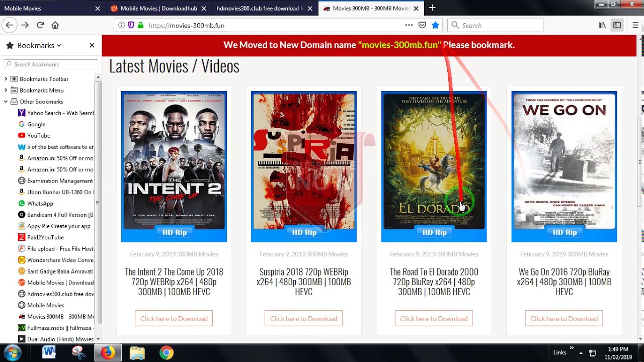
Task: Click Download button for Suspiria 2018
Action: 304,318
